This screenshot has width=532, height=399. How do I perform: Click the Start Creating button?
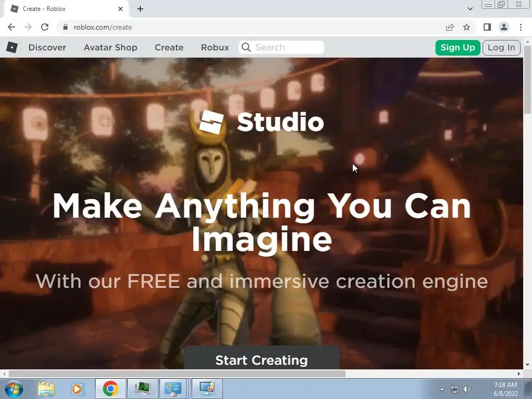pos(262,359)
